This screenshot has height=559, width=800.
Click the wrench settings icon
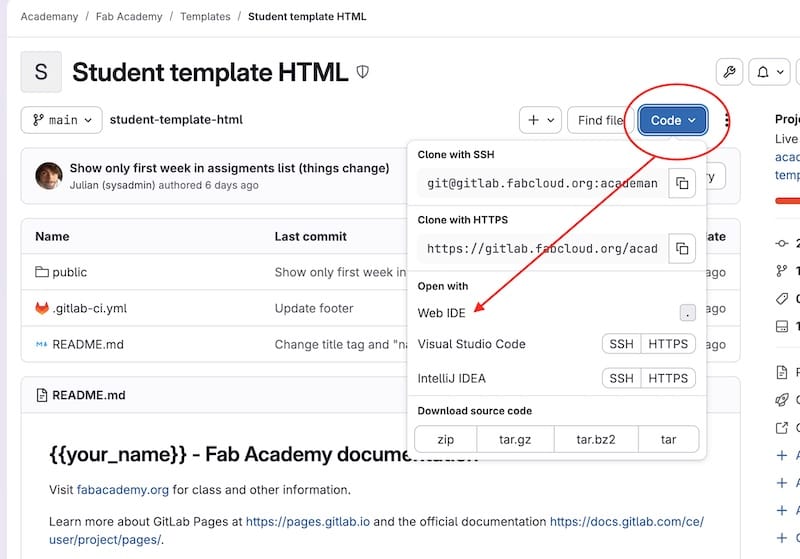pos(729,72)
